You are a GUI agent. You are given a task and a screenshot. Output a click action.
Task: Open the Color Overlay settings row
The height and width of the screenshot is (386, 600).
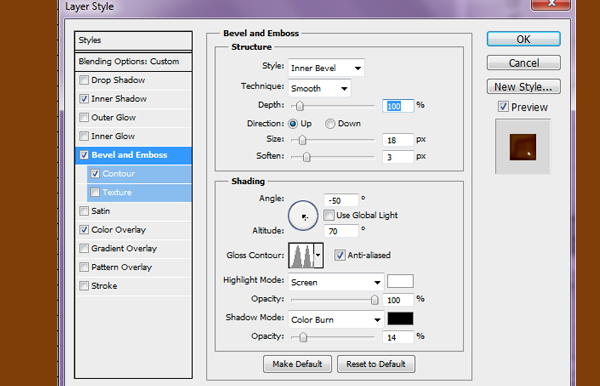[x=133, y=230]
